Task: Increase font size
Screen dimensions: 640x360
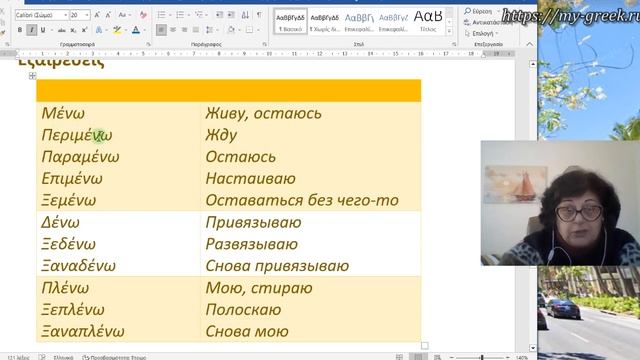Action: coord(97,15)
